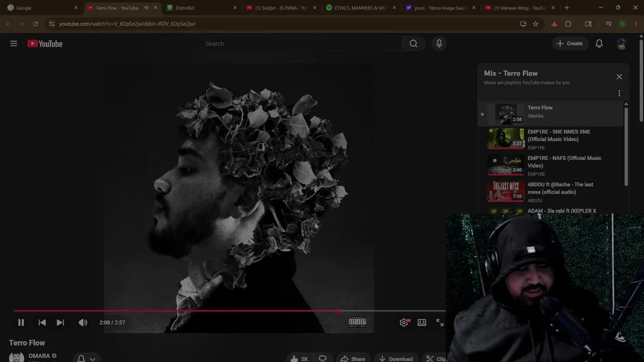View site information icon in address bar
Image resolution: width=644 pixels, height=362 pixels.
(51, 24)
